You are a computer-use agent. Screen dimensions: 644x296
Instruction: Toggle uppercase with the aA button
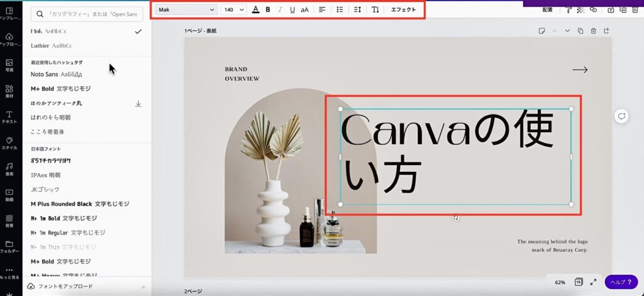pos(305,9)
